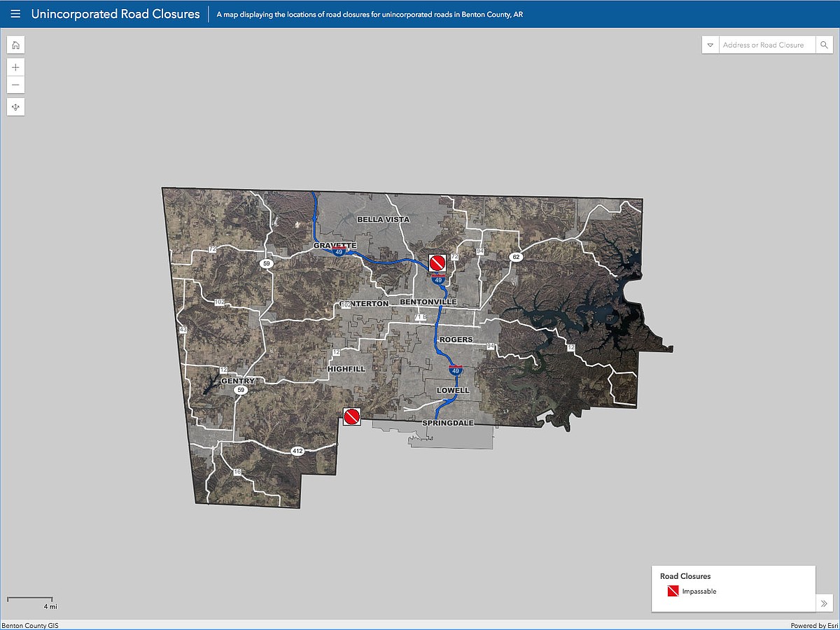Click the Impassable legend swatch
This screenshot has width=840, height=630.
tap(673, 591)
